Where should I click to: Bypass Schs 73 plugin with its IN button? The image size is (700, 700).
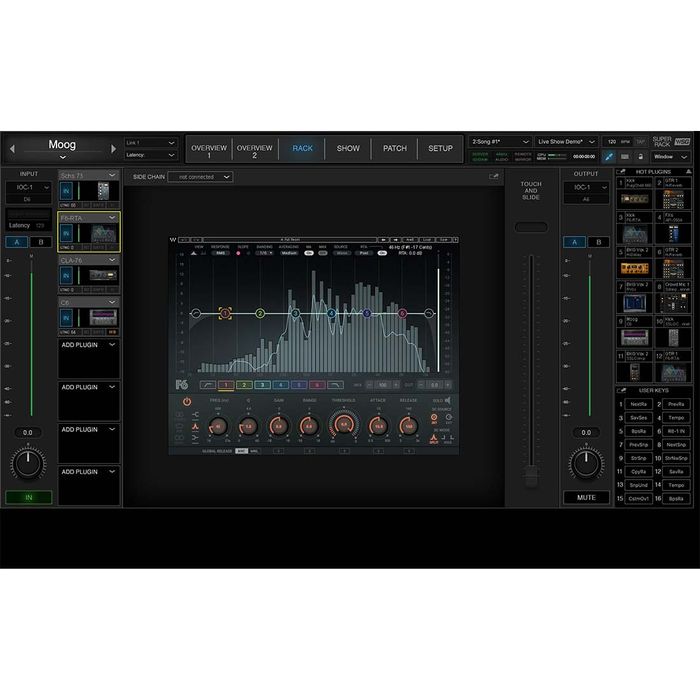click(x=68, y=192)
